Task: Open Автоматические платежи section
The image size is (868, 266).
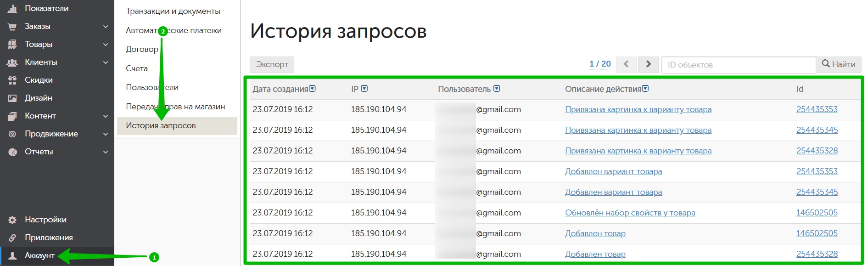Action: tap(174, 30)
